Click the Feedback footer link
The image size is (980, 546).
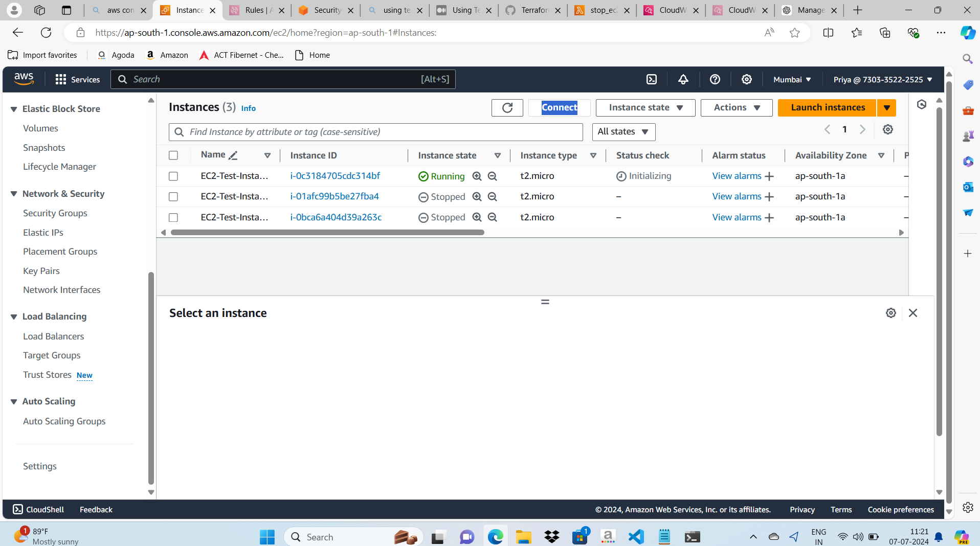tap(96, 510)
